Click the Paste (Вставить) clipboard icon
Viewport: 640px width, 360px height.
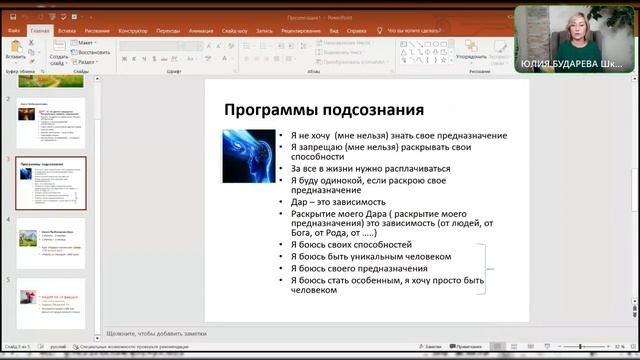(x=16, y=46)
